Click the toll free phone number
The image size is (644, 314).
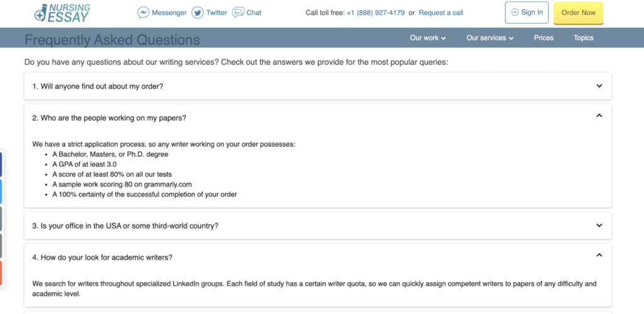click(375, 13)
